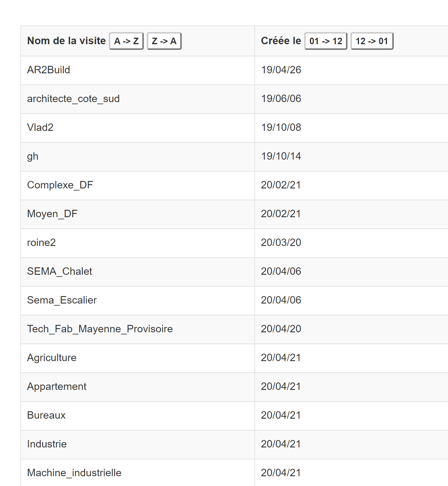The width and height of the screenshot is (448, 486).
Task: Open the Agriculture visit
Action: 52,358
